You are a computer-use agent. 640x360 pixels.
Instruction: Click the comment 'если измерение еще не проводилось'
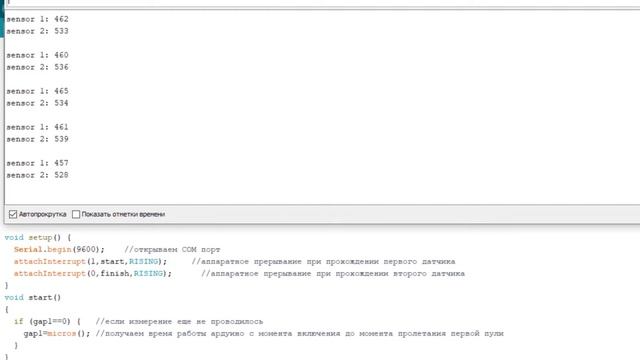(179, 322)
